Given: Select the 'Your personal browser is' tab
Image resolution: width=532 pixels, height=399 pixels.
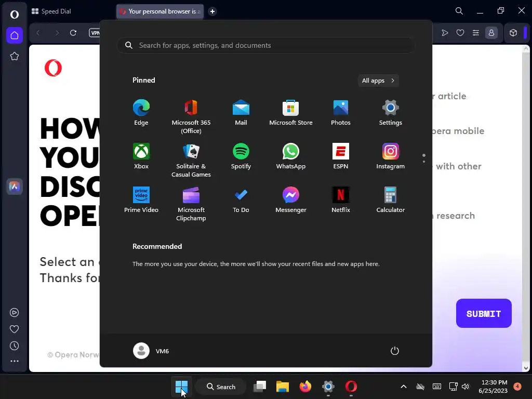Looking at the screenshot, I should [160, 11].
